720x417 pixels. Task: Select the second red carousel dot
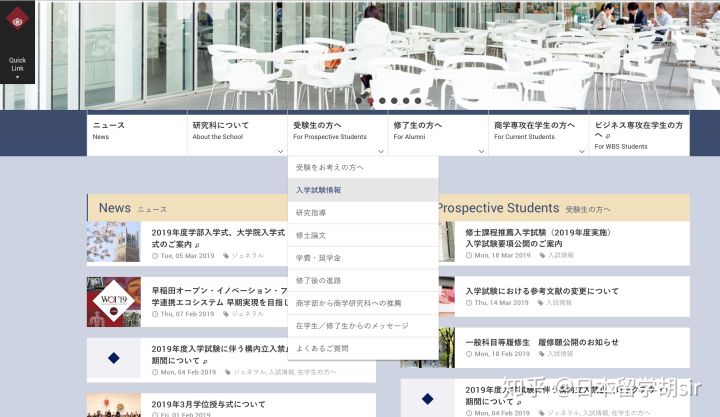(x=370, y=101)
